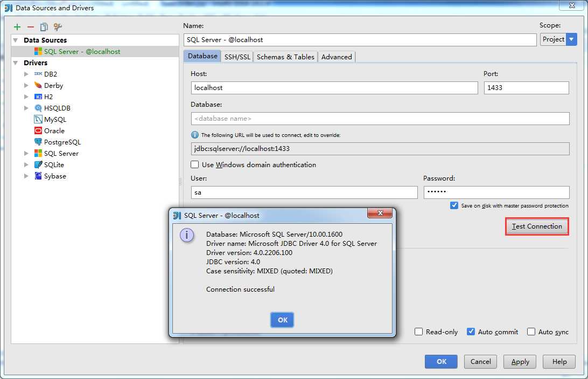Close the SQL Server - @localhost popup
This screenshot has width=588, height=379.
point(380,213)
